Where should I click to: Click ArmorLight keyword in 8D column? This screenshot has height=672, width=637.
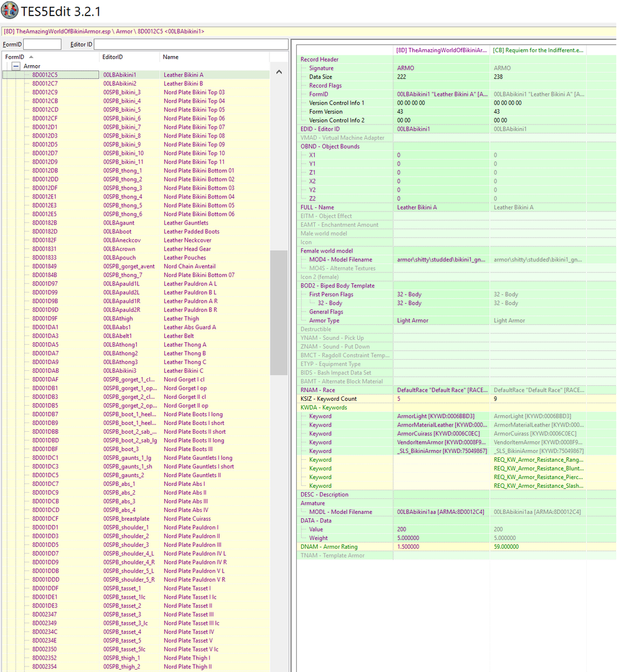pyautogui.click(x=435, y=416)
